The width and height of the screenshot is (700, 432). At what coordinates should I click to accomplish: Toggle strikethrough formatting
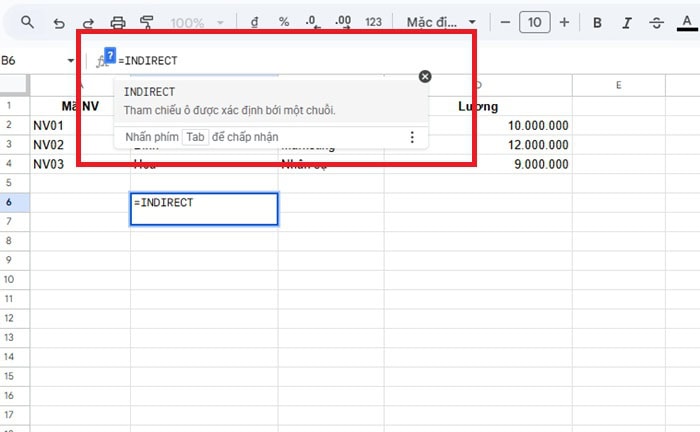tap(657, 22)
